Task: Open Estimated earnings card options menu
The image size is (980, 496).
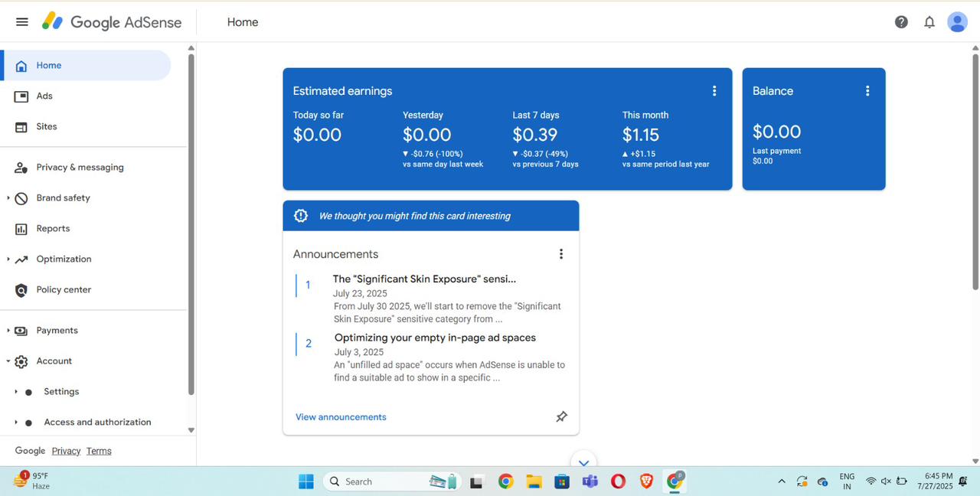Action: click(714, 90)
